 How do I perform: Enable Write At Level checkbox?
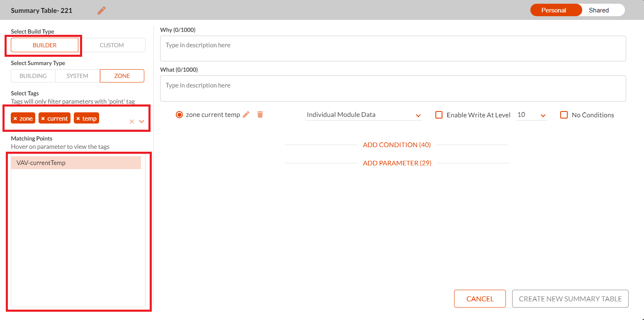[439, 115]
